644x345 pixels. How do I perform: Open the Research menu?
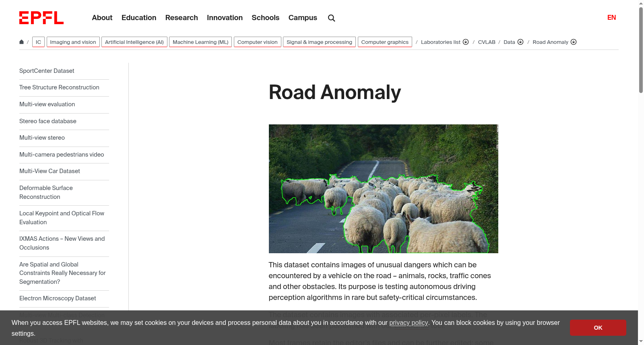[x=182, y=18]
